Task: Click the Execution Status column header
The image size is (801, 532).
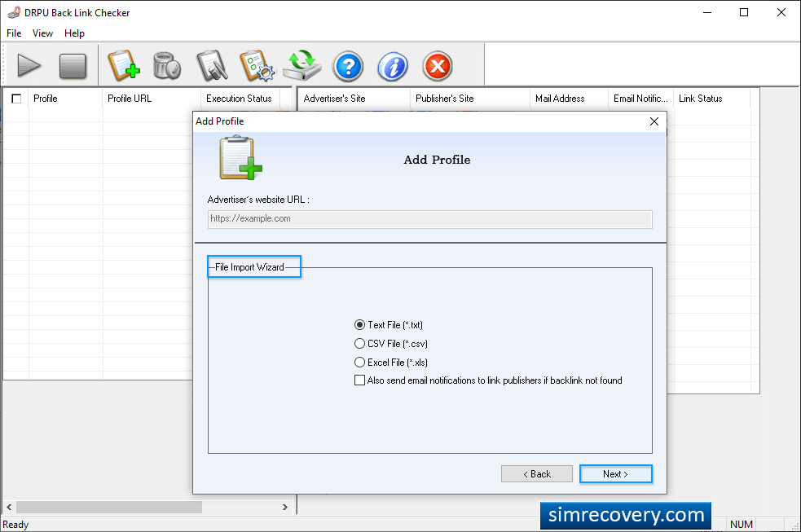Action: click(240, 99)
